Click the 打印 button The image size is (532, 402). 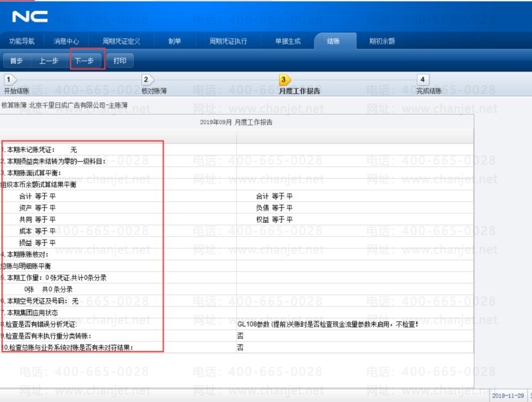click(120, 61)
